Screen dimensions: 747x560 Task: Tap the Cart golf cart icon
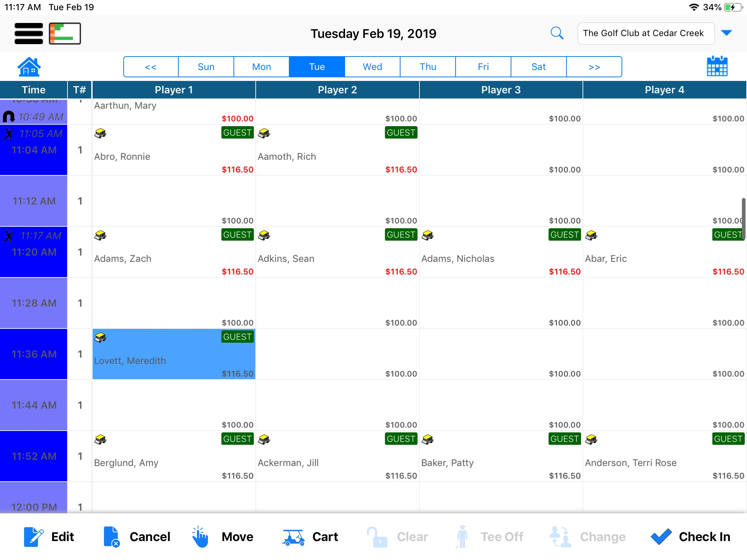click(x=293, y=537)
